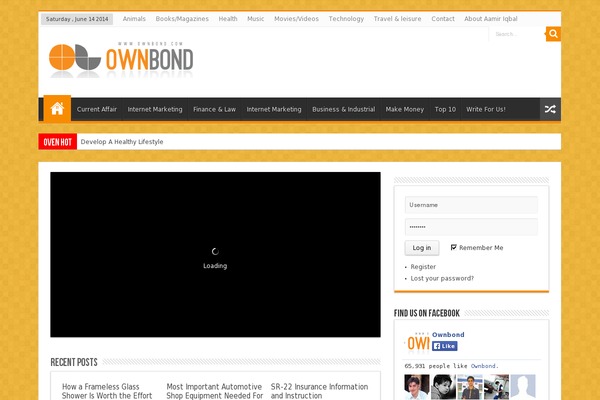Screen dimensions: 600x400
Task: Click the orange home icon in navbar
Action: coord(57,109)
